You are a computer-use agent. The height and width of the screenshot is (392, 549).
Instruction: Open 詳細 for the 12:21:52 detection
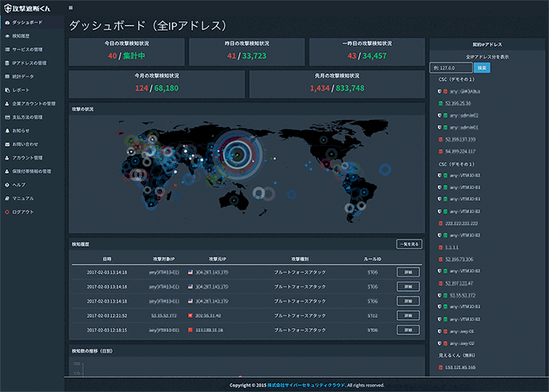pyautogui.click(x=409, y=316)
